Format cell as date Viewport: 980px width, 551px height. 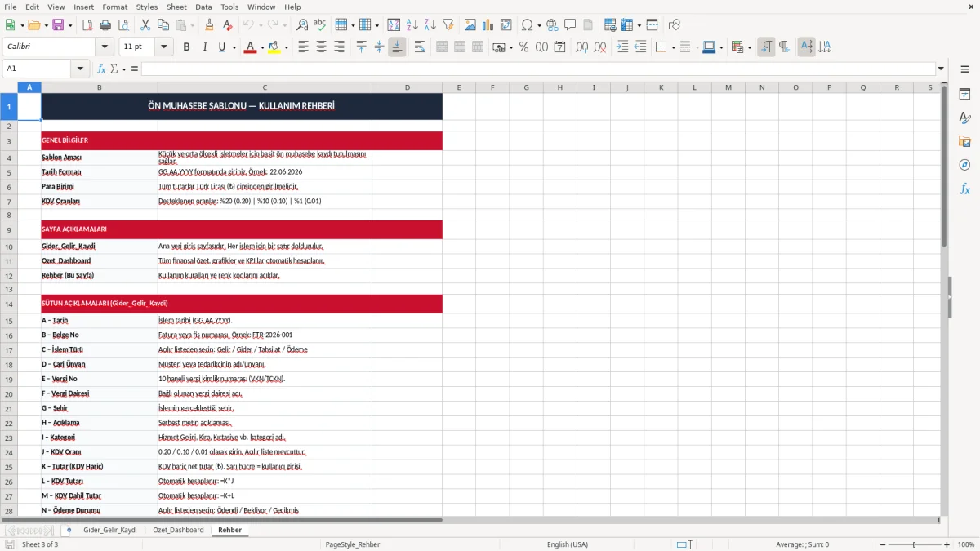560,47
